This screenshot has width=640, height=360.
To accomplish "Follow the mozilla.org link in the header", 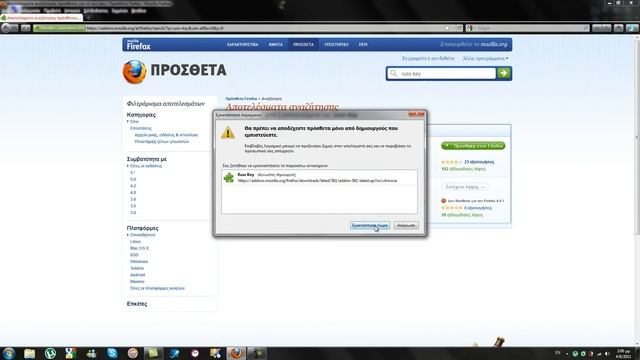I will [x=494, y=44].
